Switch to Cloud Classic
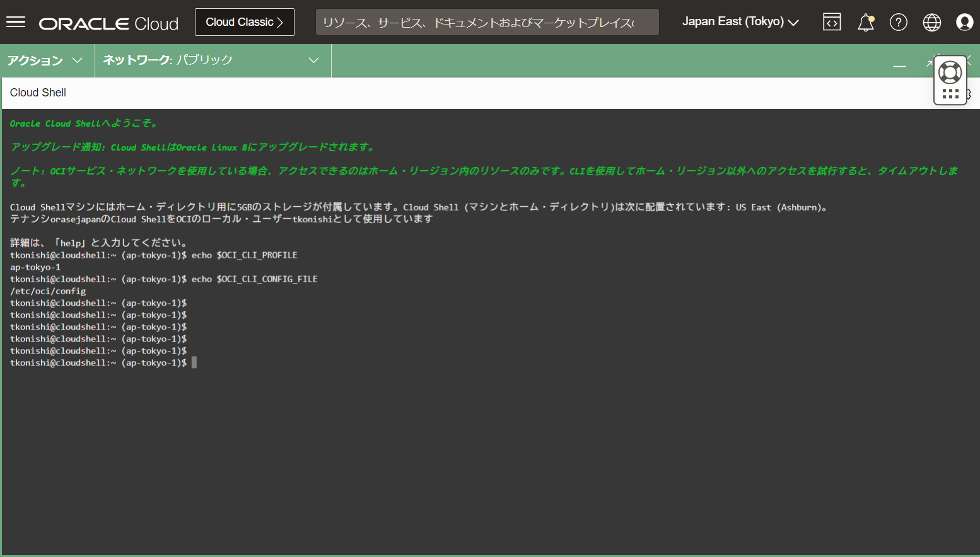 [x=244, y=22]
